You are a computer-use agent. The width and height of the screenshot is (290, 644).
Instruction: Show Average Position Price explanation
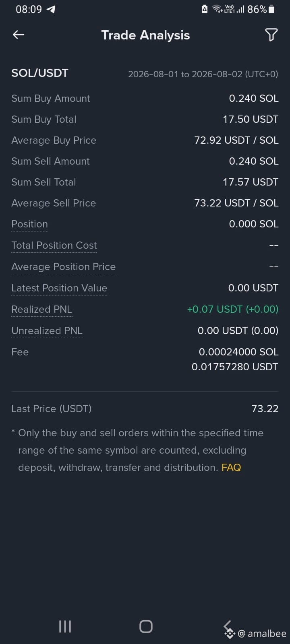click(63, 267)
